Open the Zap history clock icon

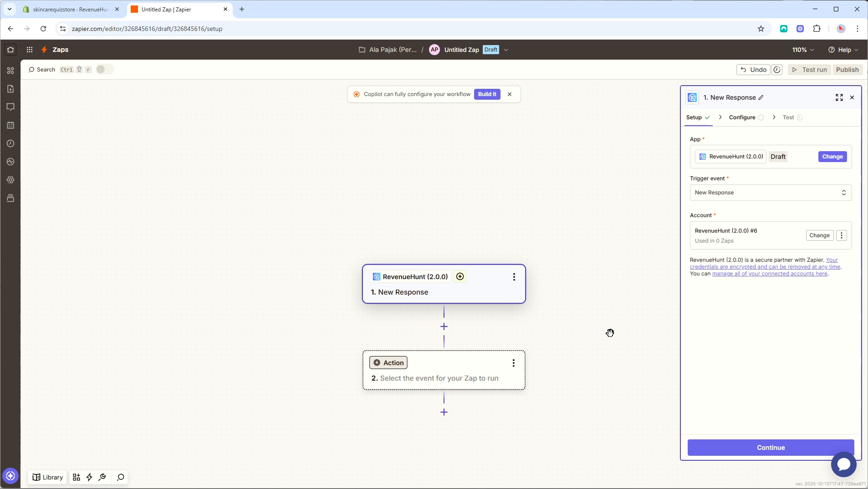10,143
